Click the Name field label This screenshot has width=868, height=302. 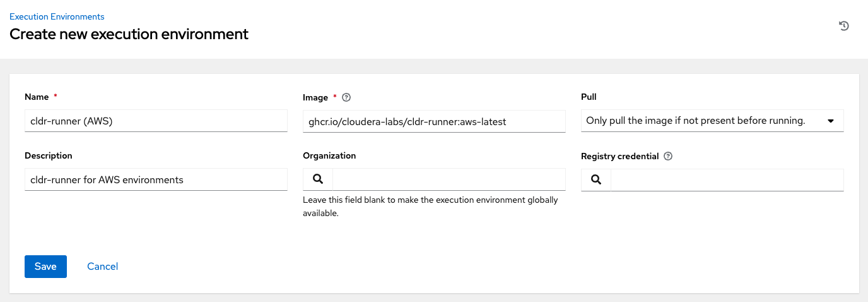(x=37, y=97)
